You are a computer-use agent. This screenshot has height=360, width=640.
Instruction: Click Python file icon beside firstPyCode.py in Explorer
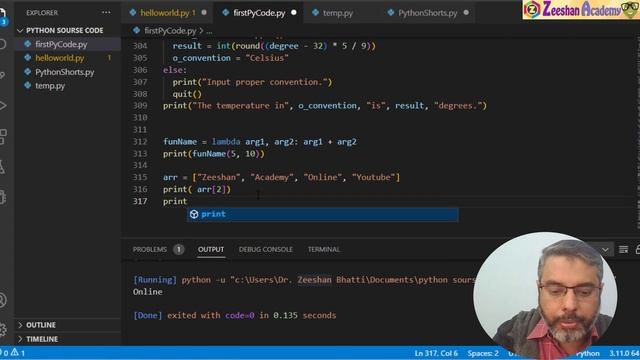pos(28,44)
